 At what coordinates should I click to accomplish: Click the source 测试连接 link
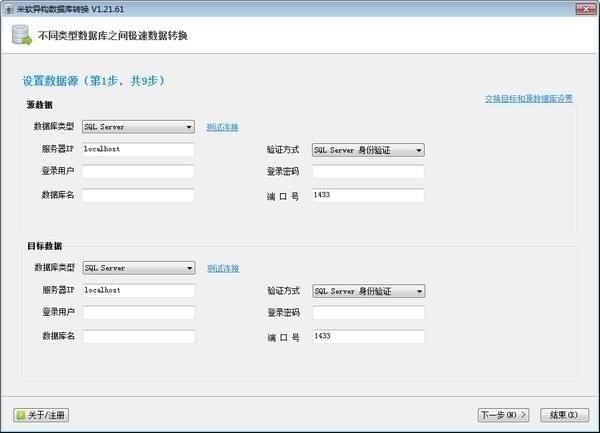222,127
